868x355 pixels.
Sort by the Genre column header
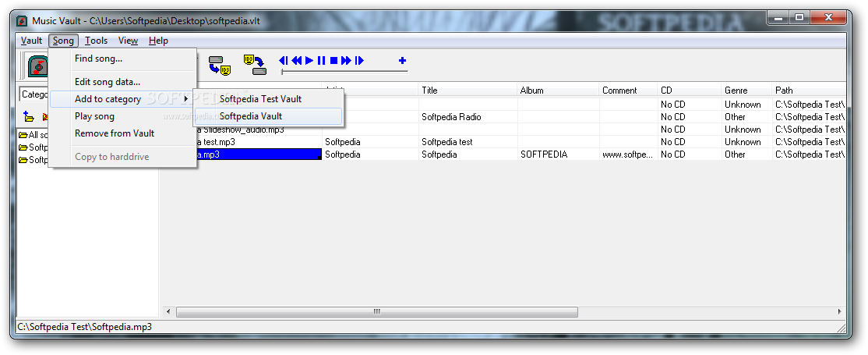(746, 91)
